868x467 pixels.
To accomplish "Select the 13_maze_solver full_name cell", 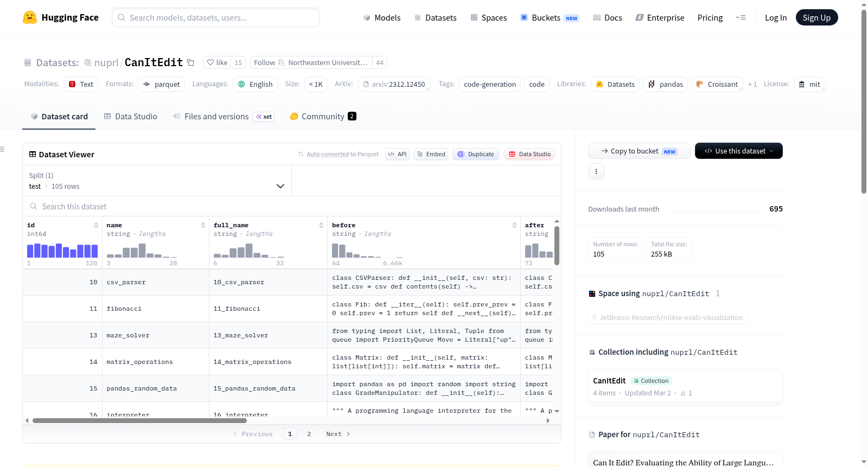I will pyautogui.click(x=269, y=335).
